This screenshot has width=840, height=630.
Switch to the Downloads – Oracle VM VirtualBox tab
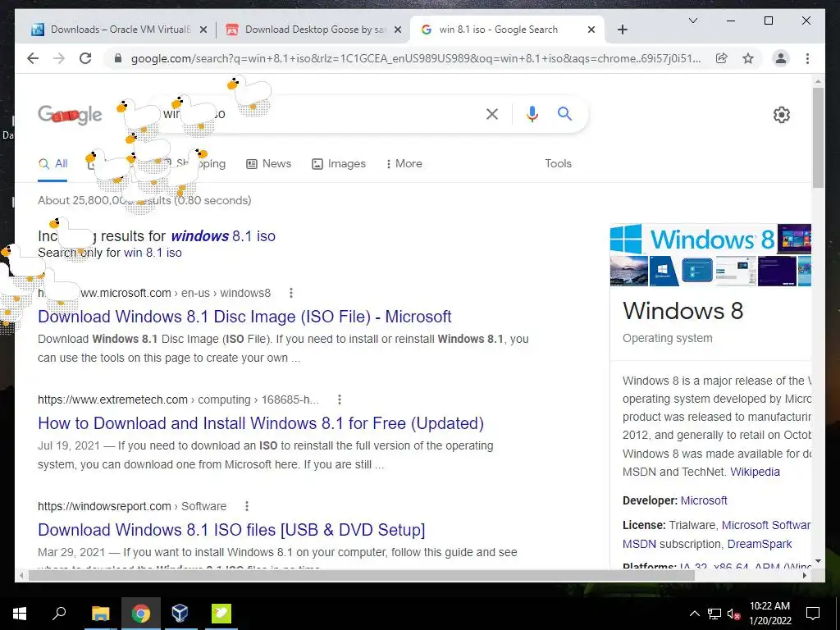pyautogui.click(x=110, y=30)
